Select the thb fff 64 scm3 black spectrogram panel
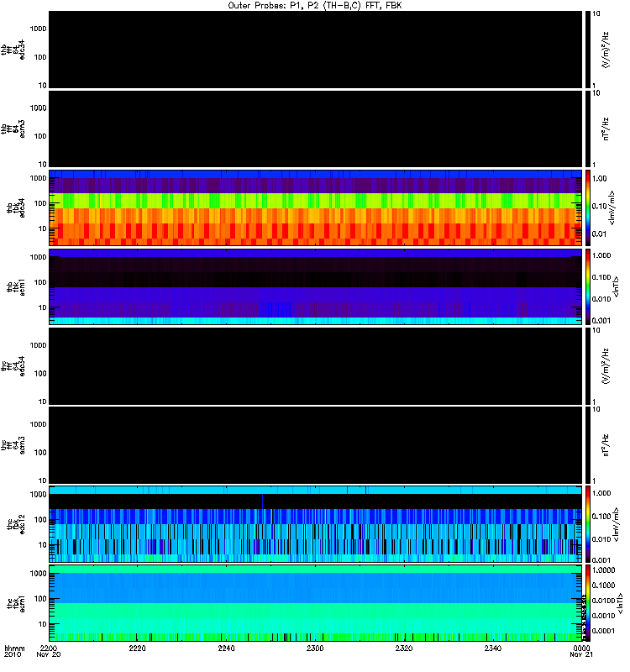This screenshot has height=672, width=630. tap(315, 129)
